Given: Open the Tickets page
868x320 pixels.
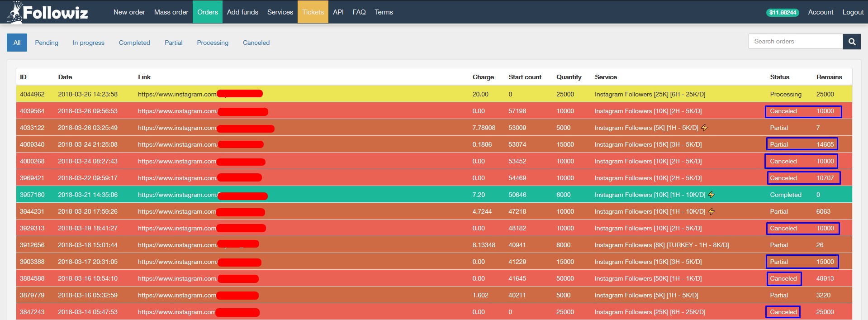Looking at the screenshot, I should click(x=313, y=12).
